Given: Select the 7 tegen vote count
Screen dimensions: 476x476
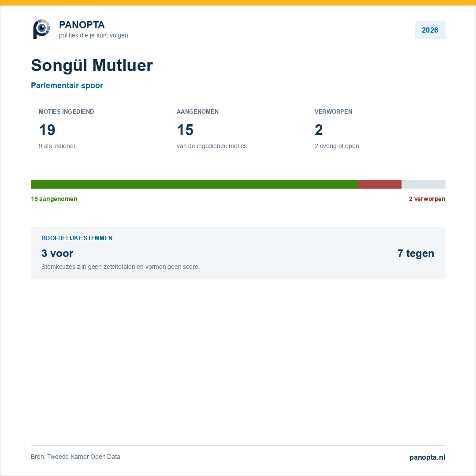Looking at the screenshot, I should click(x=416, y=253).
